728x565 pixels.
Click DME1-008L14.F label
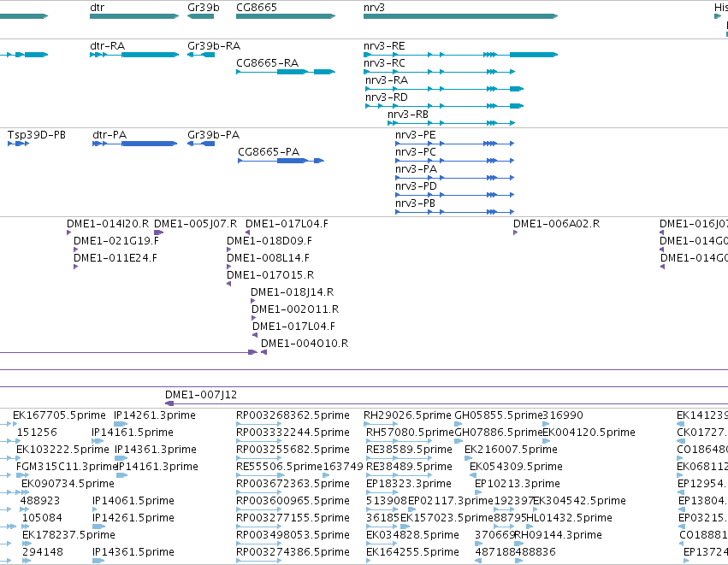[268, 258]
